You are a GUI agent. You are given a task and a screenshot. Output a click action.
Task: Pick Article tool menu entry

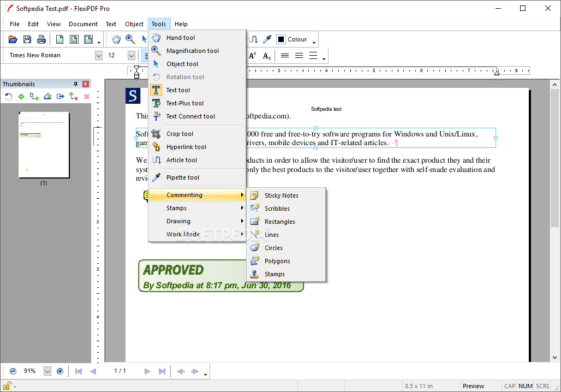pyautogui.click(x=197, y=160)
